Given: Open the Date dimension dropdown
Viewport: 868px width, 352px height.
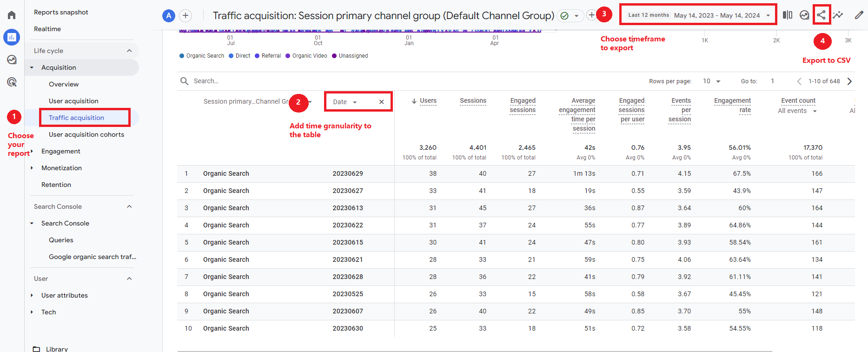Looking at the screenshot, I should 345,102.
